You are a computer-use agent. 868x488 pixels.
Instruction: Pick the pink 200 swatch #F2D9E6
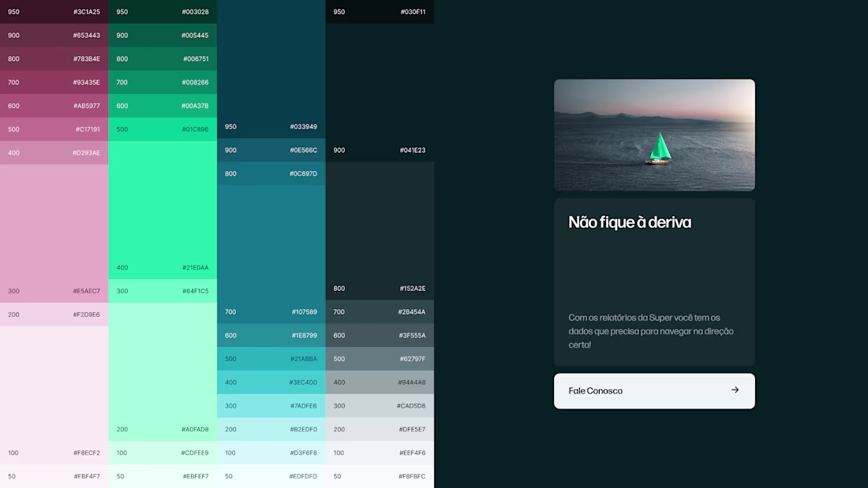click(x=54, y=315)
